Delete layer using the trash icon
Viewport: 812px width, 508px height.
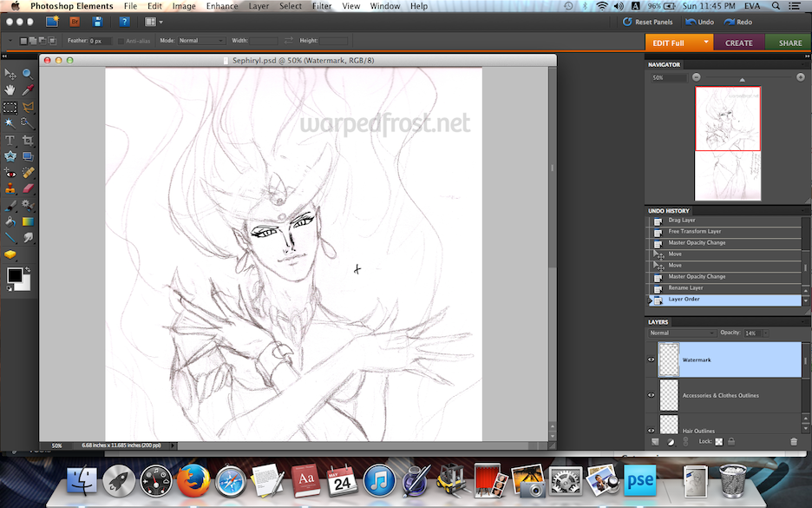point(793,441)
